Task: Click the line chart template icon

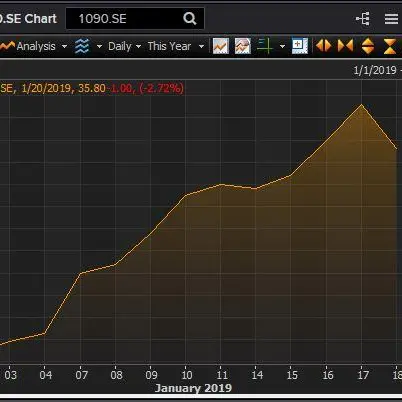Action: [221, 46]
